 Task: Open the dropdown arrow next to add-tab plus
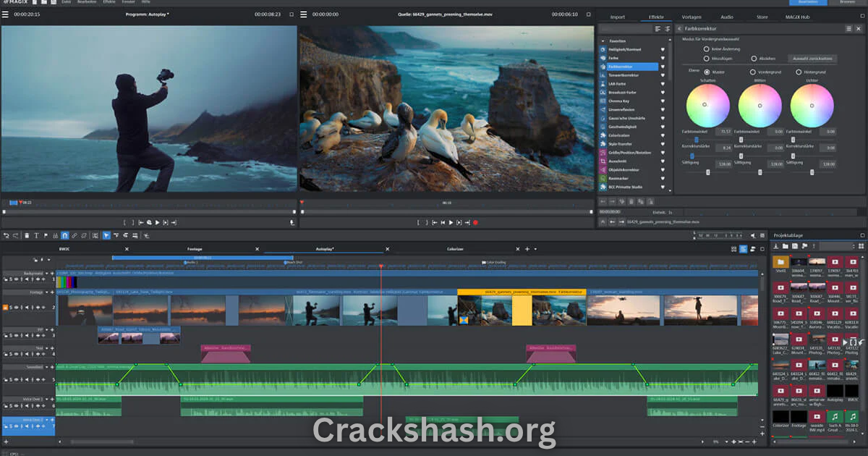[x=536, y=249]
